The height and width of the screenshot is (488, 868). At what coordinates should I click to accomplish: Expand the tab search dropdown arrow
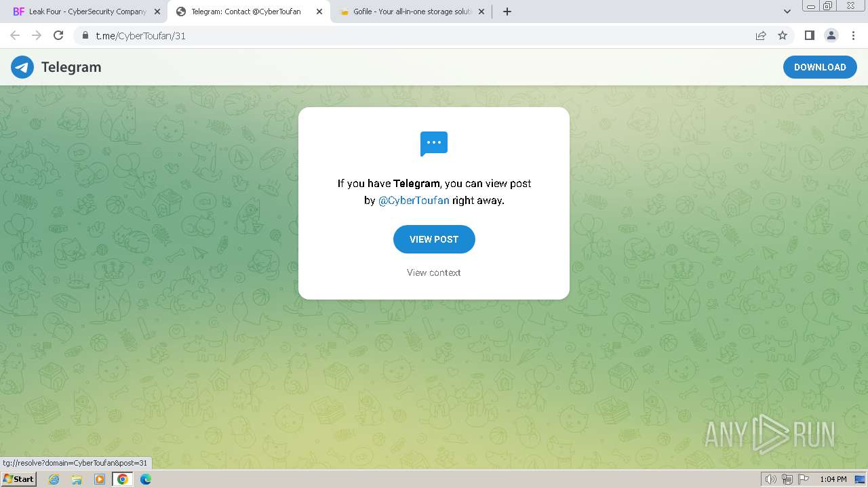[787, 12]
